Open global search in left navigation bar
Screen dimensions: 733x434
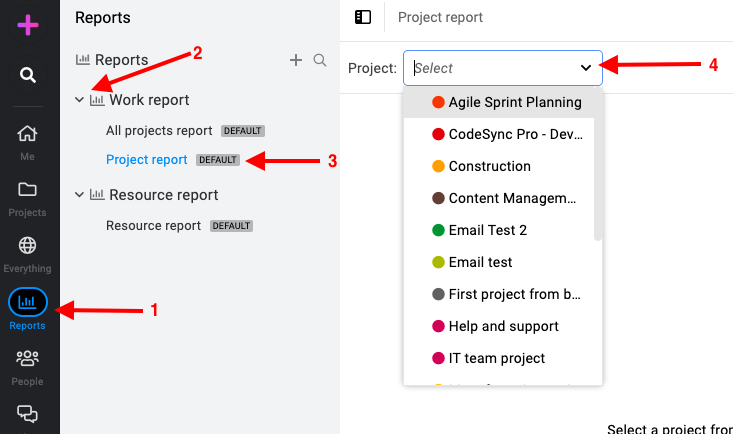[28, 75]
